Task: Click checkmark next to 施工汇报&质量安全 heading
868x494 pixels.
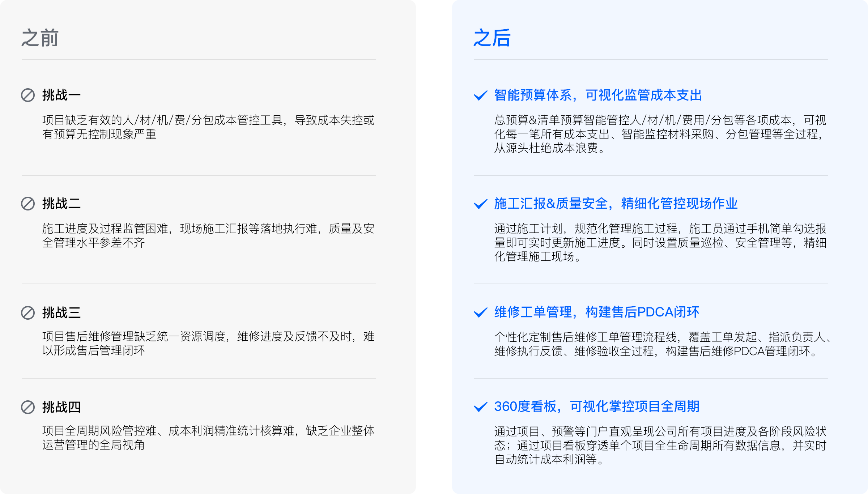Action: (480, 204)
